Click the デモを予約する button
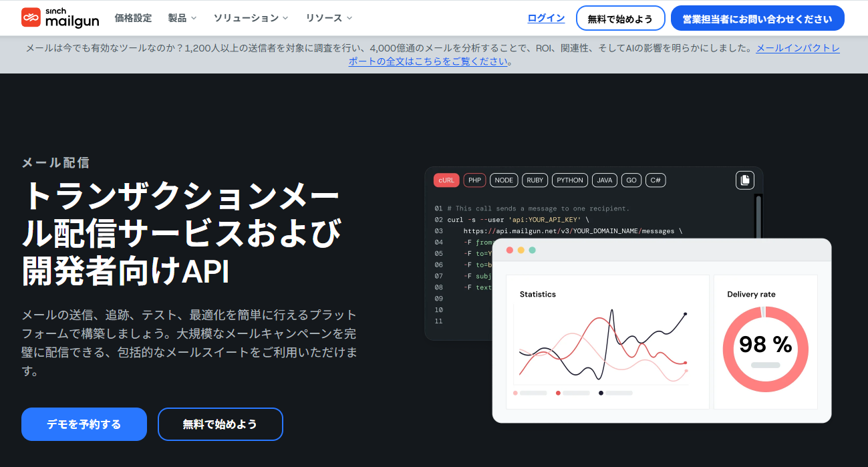 coord(84,424)
